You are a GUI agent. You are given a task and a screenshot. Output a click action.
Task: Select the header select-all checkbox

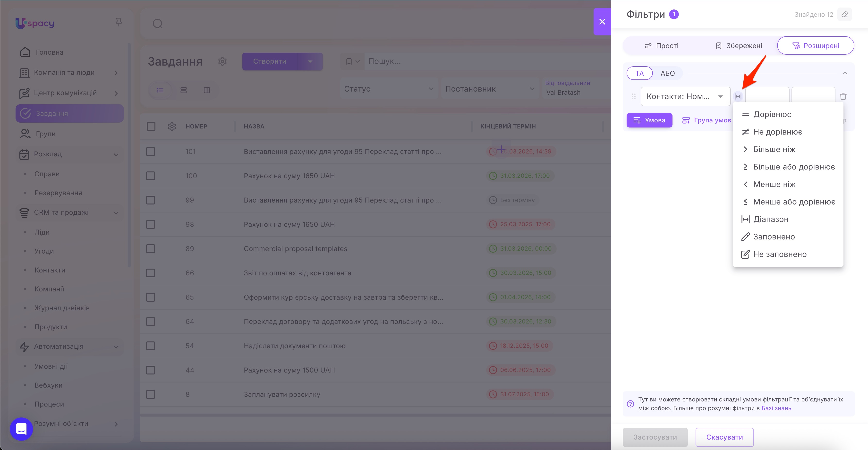click(x=151, y=126)
